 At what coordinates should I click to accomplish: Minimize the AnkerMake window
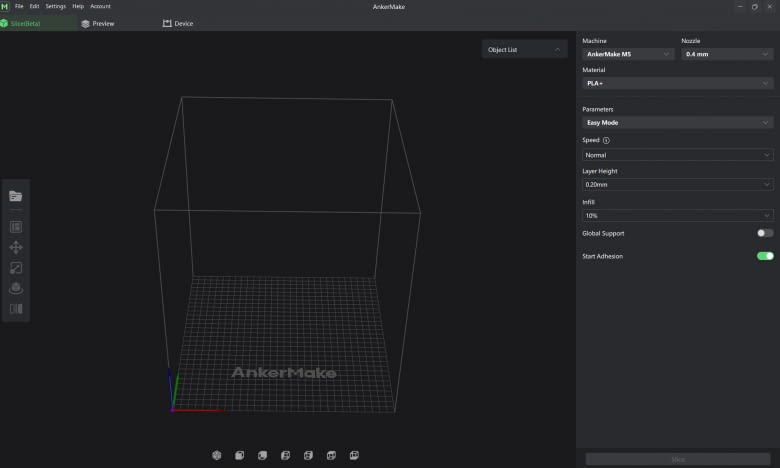(x=740, y=6)
